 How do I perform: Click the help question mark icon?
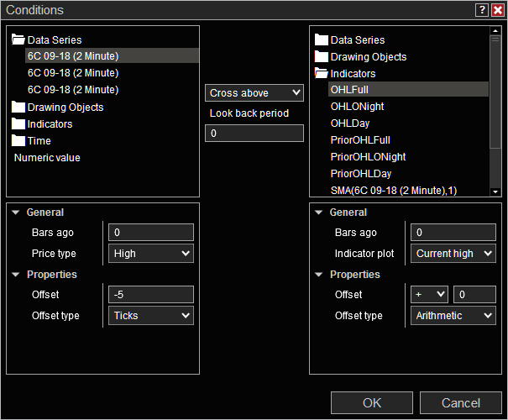pos(482,10)
